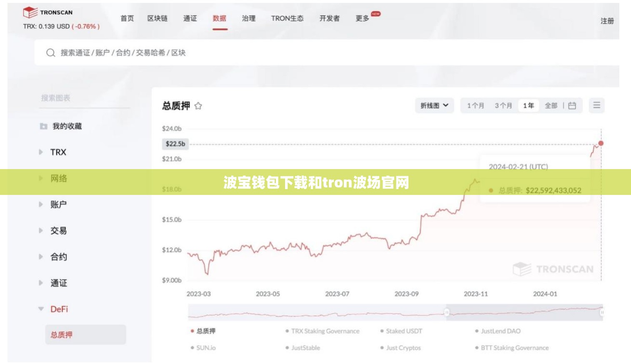Focus the main search input field

[x=326, y=53]
